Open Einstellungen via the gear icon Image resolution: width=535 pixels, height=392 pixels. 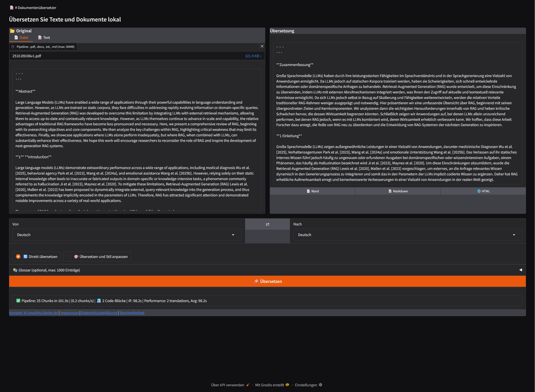[x=320, y=385]
